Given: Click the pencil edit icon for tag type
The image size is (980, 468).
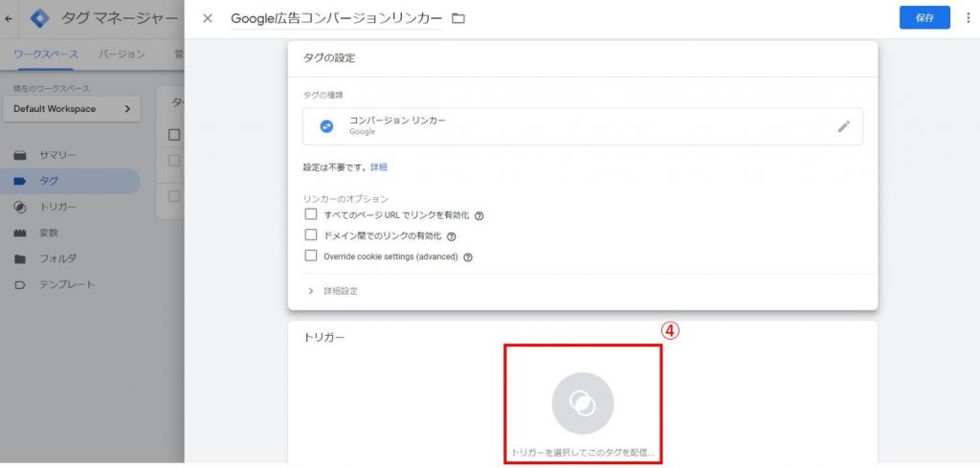Looking at the screenshot, I should coord(844,126).
